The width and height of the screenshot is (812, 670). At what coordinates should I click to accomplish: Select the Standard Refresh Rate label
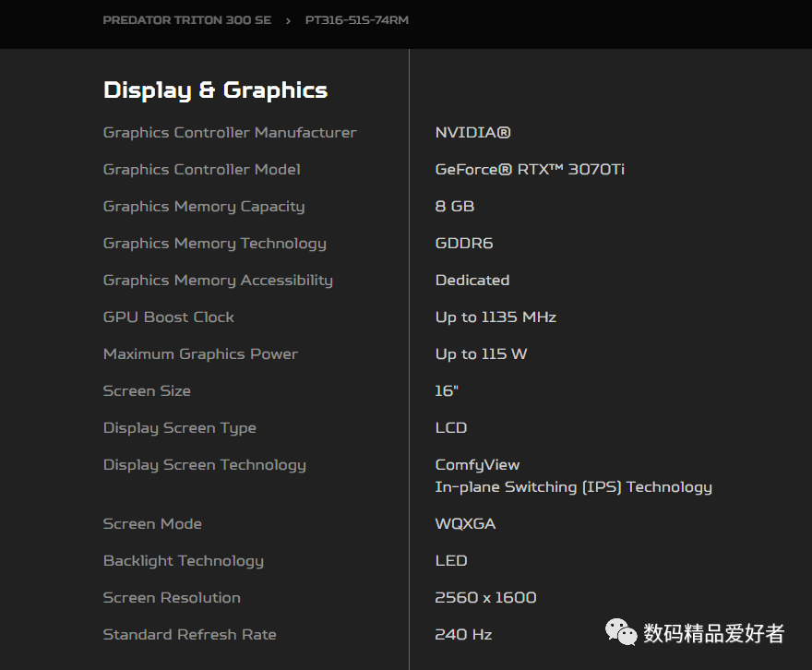(189, 635)
